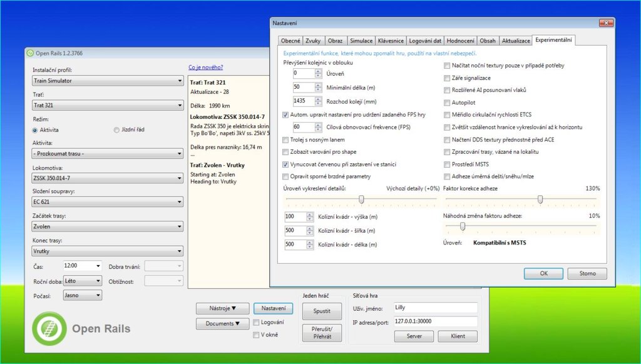Enable Trolej s nosným lanem
The width and height of the screenshot is (641, 364).
(x=285, y=140)
